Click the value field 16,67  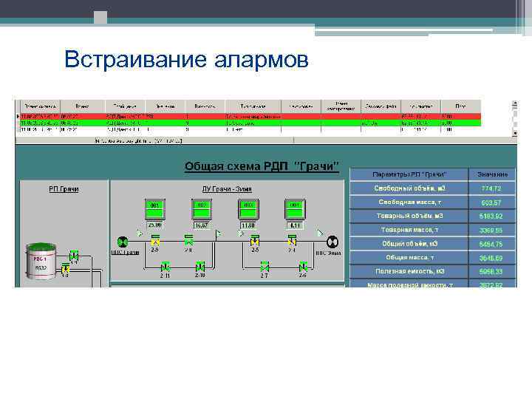coord(202,225)
